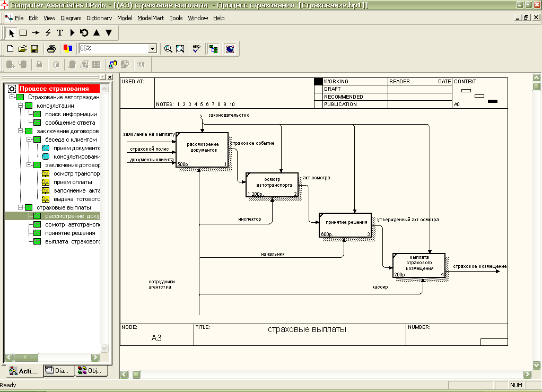Select the Squiggle lightning tool
Image resolution: width=542 pixels, height=392 pixels.
tap(48, 33)
